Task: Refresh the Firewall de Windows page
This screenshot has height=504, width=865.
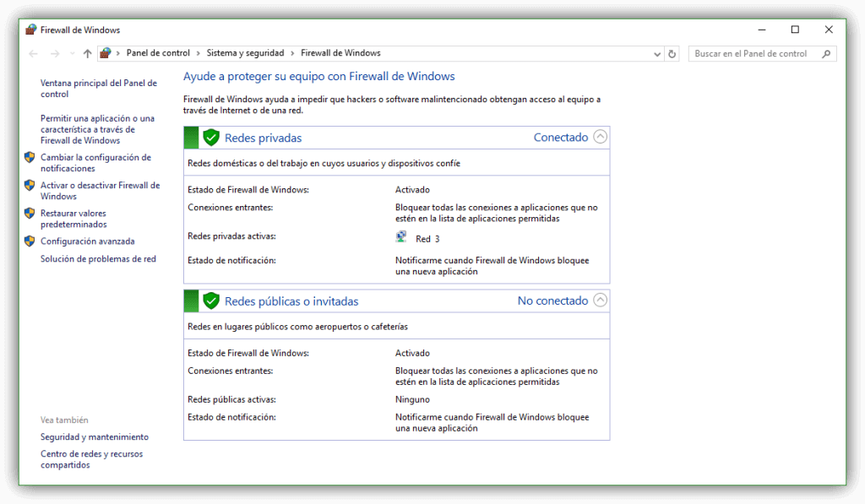Action: pos(672,54)
